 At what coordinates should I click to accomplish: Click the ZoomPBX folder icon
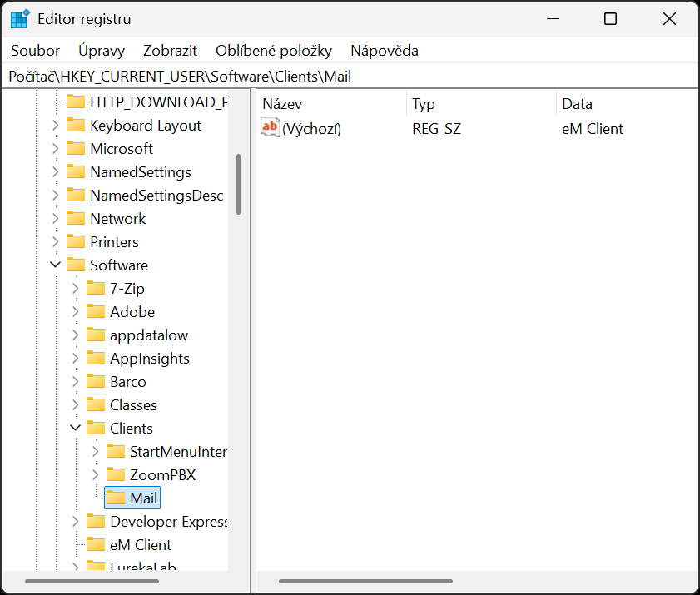coord(116,475)
